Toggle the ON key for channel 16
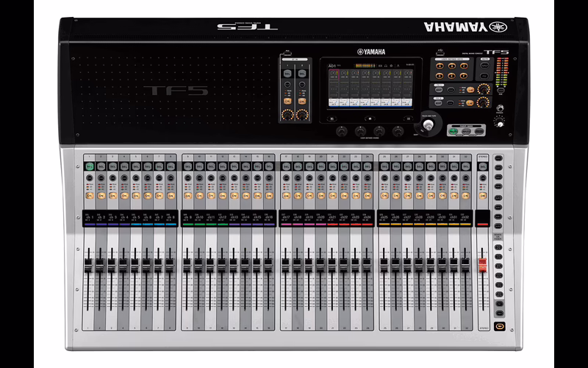This screenshot has width=588, height=368. coord(269,196)
